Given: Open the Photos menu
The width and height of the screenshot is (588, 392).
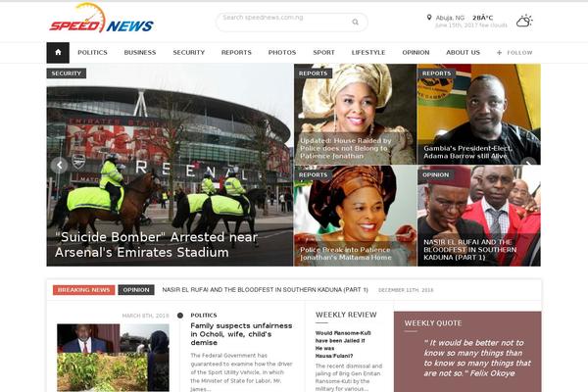Looking at the screenshot, I should (x=282, y=53).
